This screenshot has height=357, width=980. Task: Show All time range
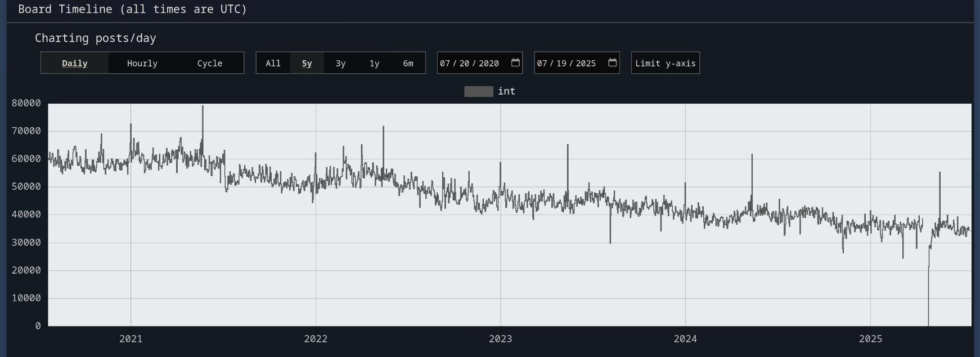coord(273,63)
